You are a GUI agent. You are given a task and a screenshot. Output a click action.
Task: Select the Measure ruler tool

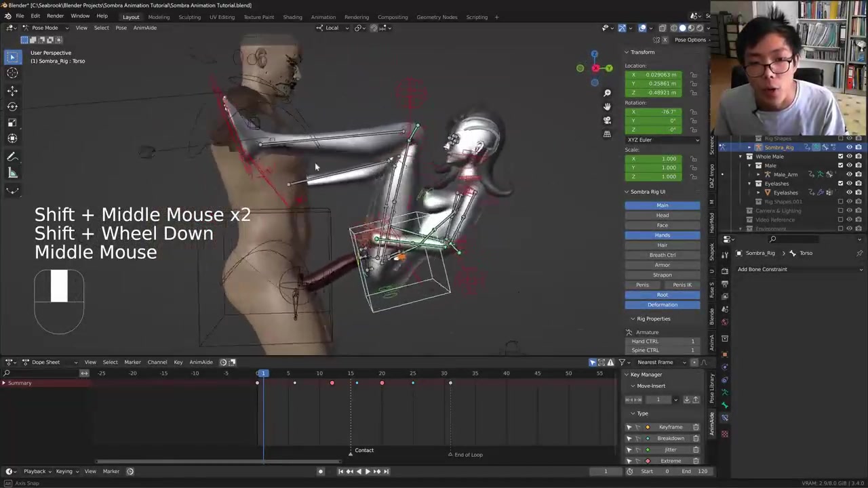(x=12, y=173)
